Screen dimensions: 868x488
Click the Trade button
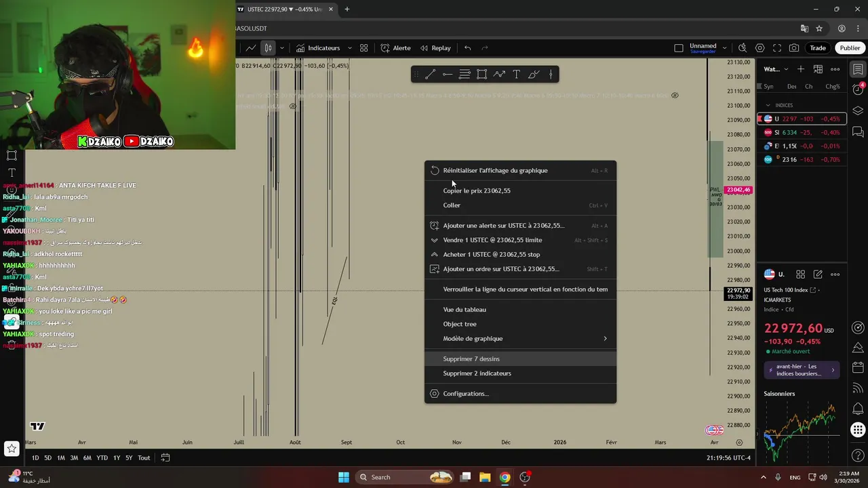818,48
